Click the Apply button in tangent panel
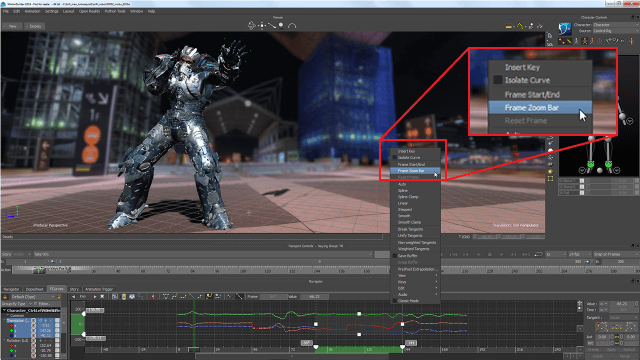This screenshot has width=640, height=360. 611,350
